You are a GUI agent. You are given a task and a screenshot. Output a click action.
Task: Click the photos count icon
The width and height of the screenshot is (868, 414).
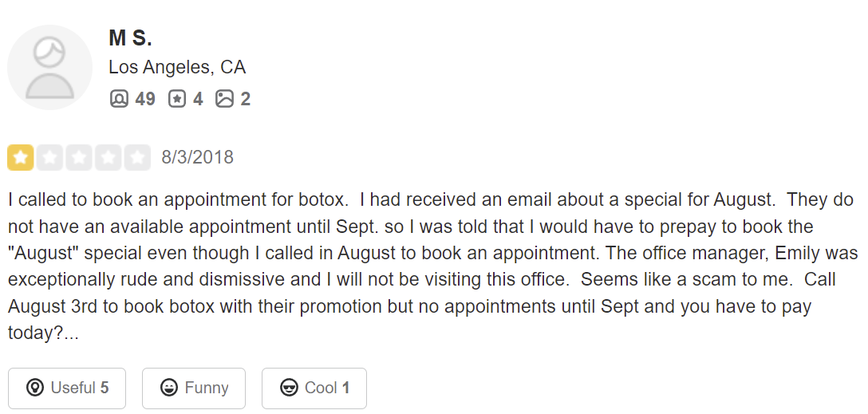225,99
